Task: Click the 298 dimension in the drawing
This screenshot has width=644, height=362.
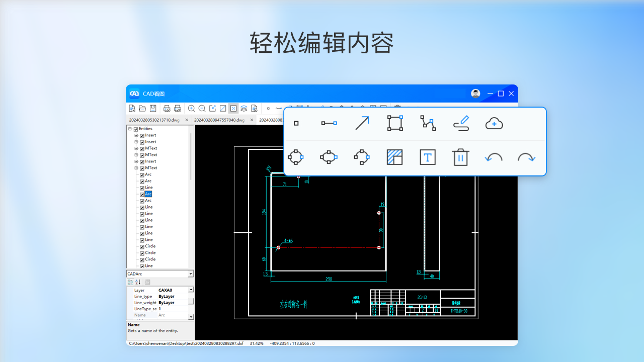Action: pos(329,279)
